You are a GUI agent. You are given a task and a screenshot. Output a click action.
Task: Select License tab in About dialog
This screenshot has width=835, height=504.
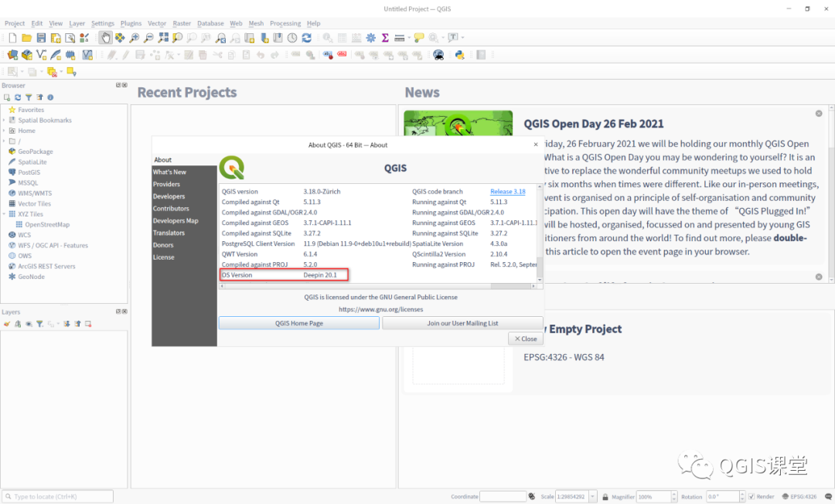(184, 257)
